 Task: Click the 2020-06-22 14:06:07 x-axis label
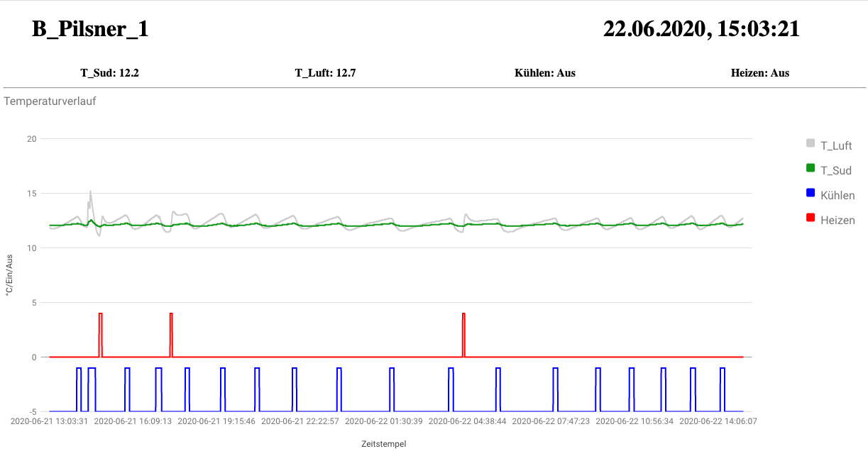pyautogui.click(x=718, y=421)
